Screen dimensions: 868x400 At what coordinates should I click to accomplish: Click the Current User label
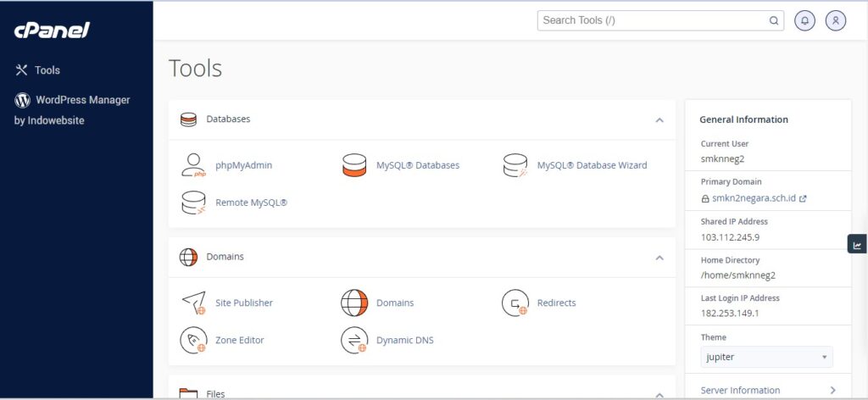point(725,144)
